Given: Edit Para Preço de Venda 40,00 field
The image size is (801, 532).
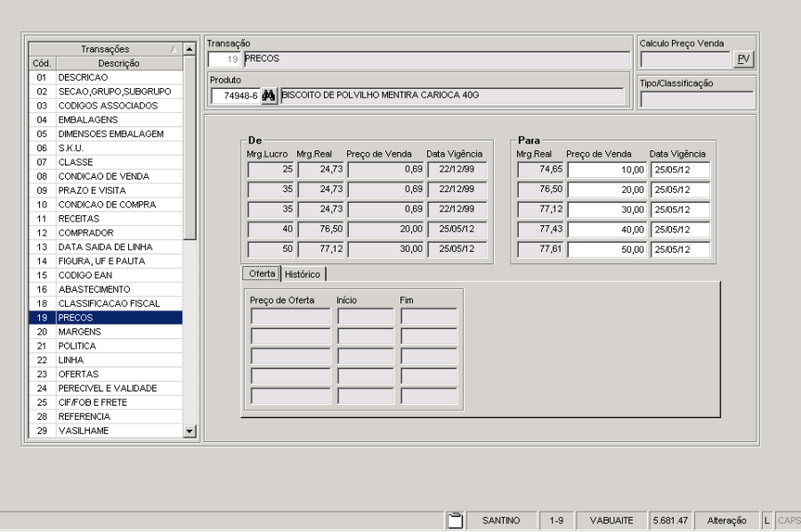Looking at the screenshot, I should 607,230.
